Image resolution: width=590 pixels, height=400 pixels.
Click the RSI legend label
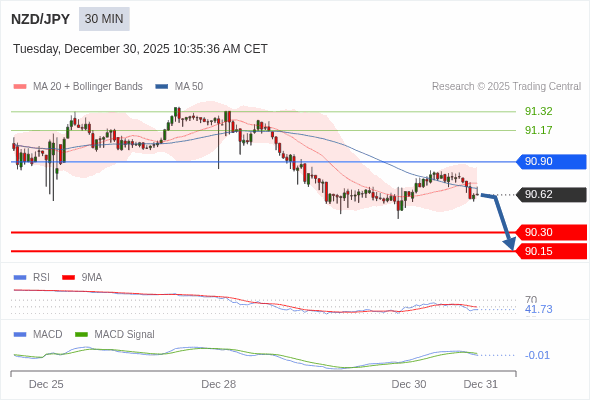41,278
